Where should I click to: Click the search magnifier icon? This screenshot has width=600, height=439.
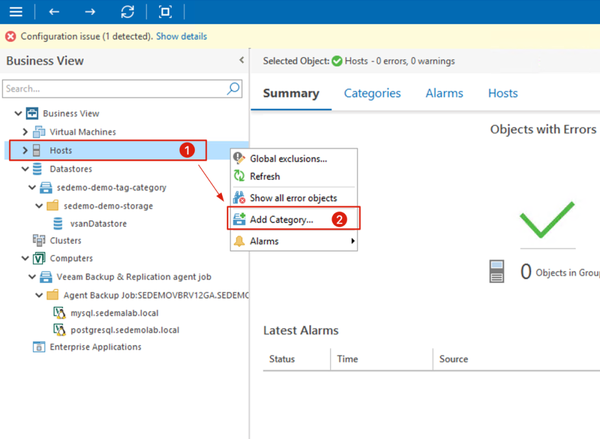coord(234,88)
